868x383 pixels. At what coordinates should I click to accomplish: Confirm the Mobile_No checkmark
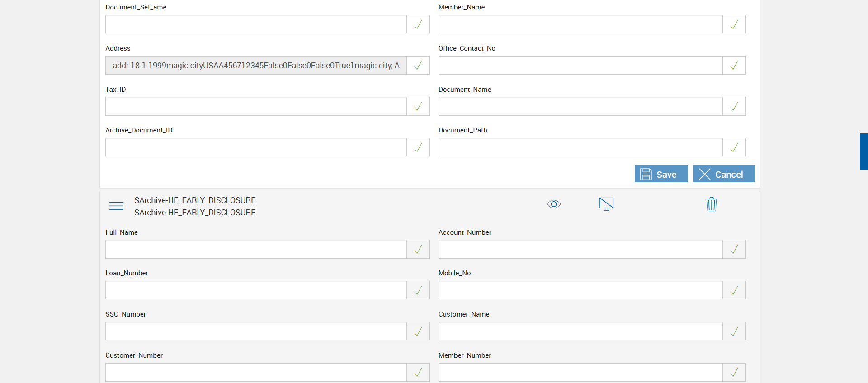[x=734, y=290]
